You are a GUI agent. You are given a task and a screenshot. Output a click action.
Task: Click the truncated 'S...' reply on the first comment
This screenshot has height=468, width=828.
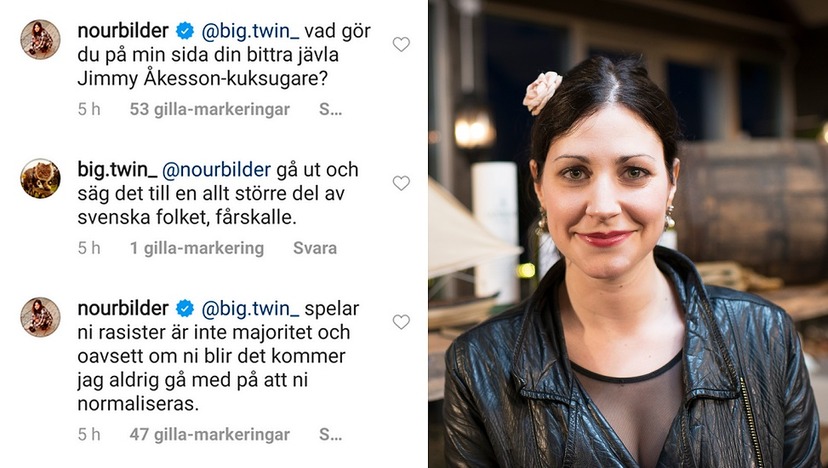(331, 109)
